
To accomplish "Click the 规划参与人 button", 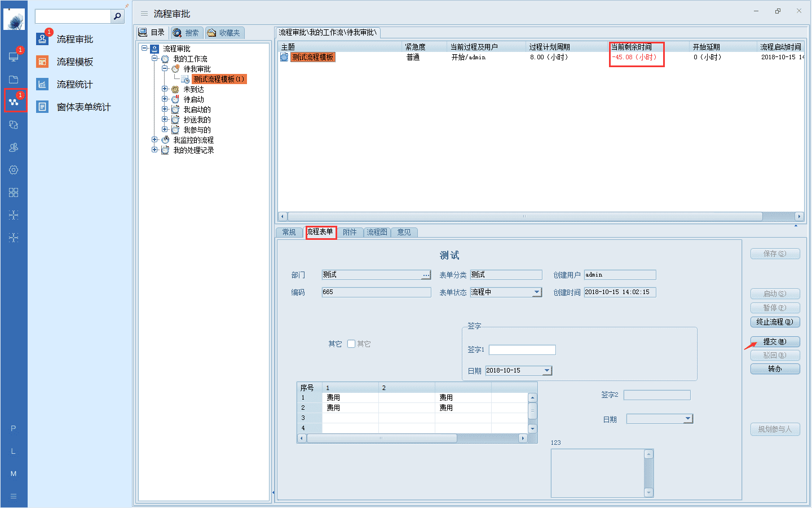I will (775, 430).
